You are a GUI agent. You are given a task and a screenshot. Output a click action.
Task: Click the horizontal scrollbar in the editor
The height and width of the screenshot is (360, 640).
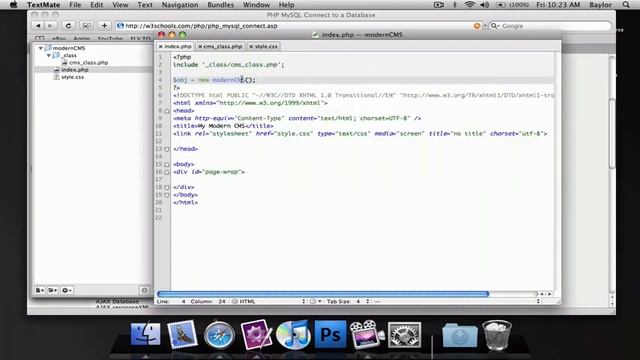(x=323, y=294)
